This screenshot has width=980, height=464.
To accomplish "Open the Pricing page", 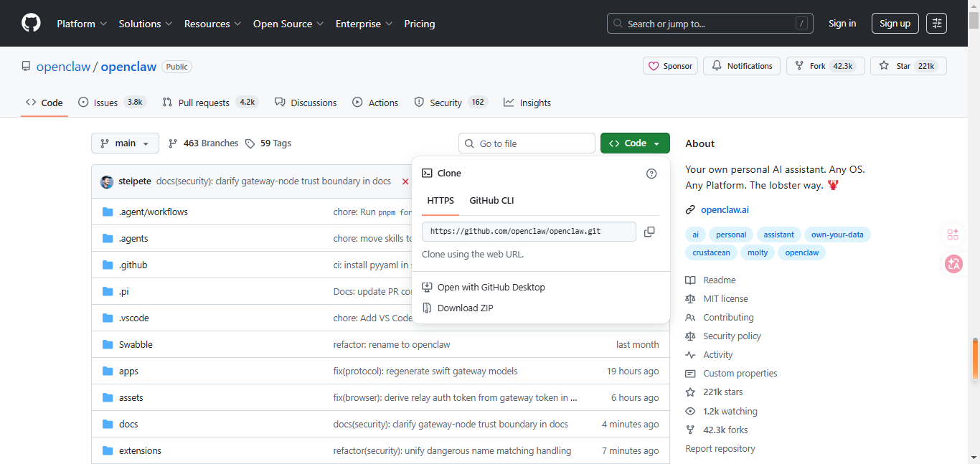I will point(420,24).
